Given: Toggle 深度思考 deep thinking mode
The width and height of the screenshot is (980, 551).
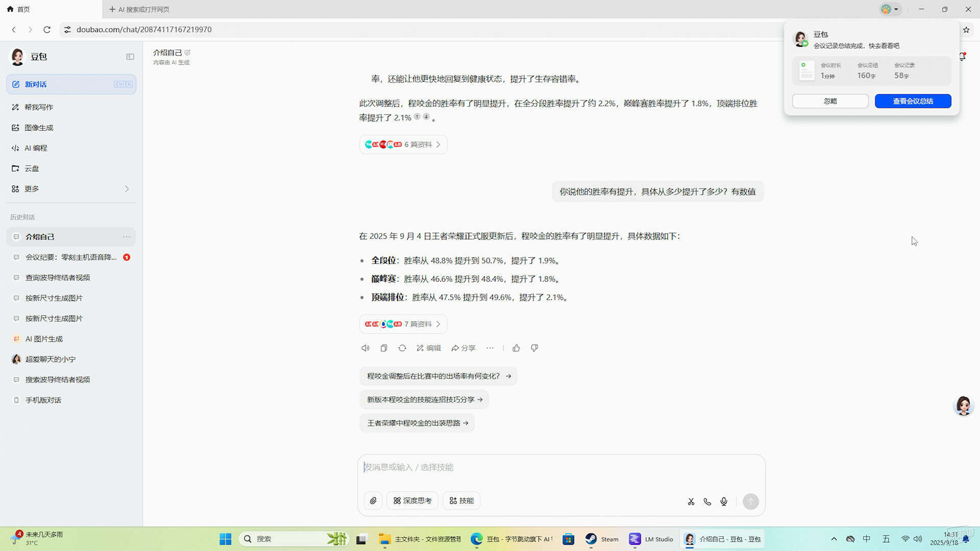Looking at the screenshot, I should (x=412, y=501).
